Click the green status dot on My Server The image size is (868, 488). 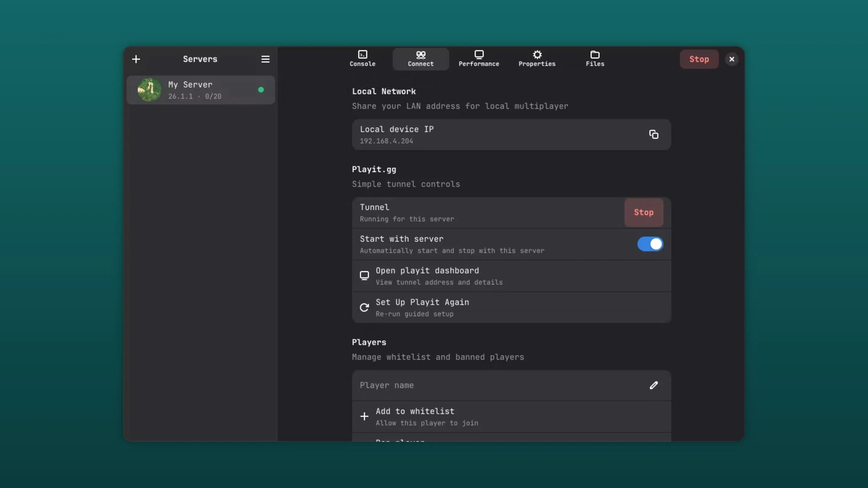click(x=261, y=90)
